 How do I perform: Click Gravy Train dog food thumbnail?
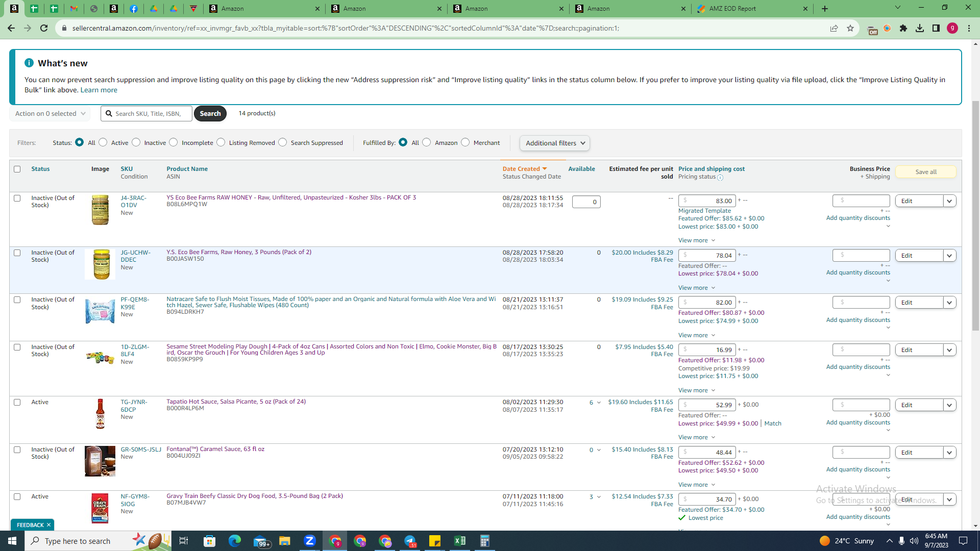pyautogui.click(x=100, y=508)
